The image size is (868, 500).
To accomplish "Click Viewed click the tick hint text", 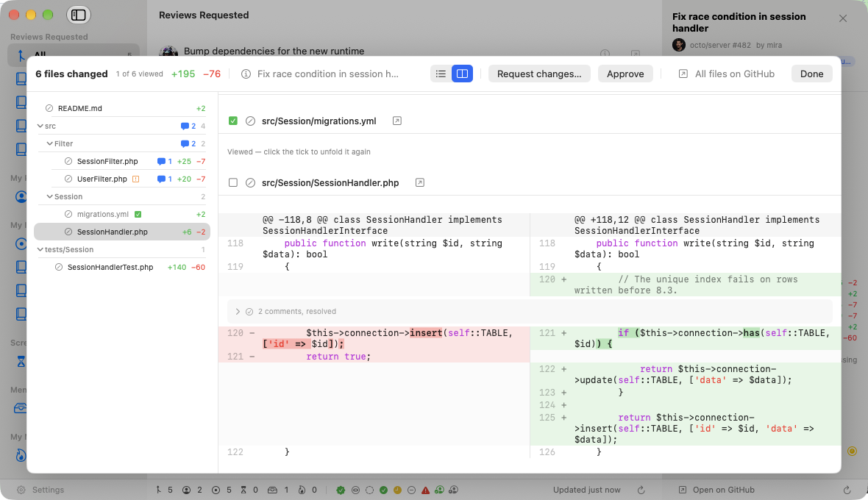I will click(299, 151).
